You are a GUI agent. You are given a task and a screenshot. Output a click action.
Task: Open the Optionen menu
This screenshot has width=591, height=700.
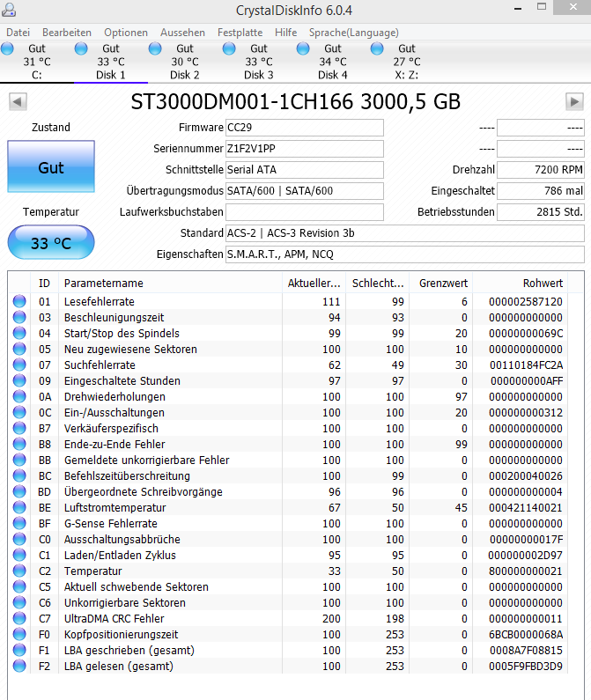[x=126, y=33]
